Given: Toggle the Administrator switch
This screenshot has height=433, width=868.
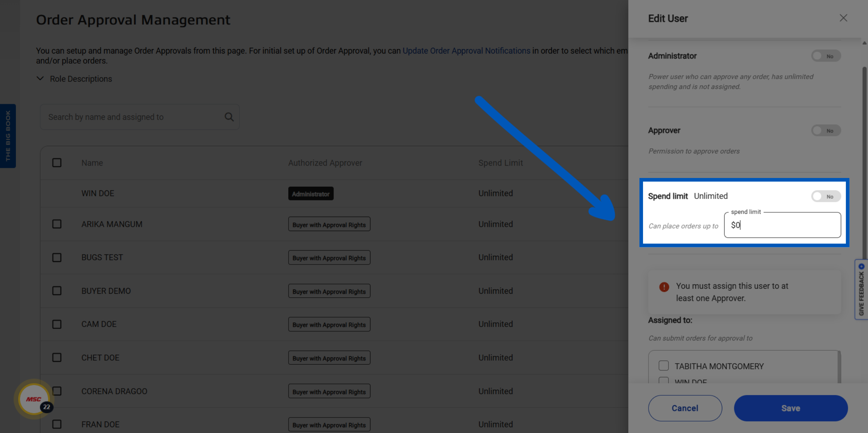Looking at the screenshot, I should pyautogui.click(x=826, y=56).
